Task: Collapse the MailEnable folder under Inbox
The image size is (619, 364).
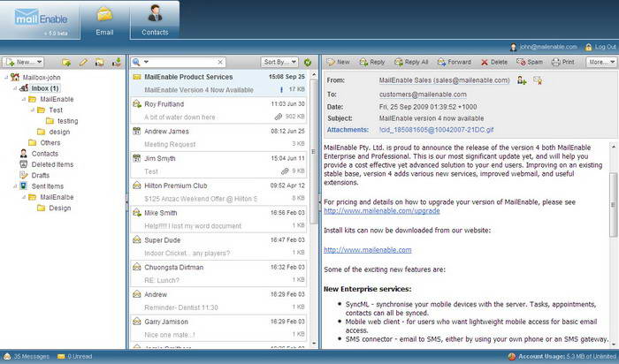Action: [x=24, y=99]
